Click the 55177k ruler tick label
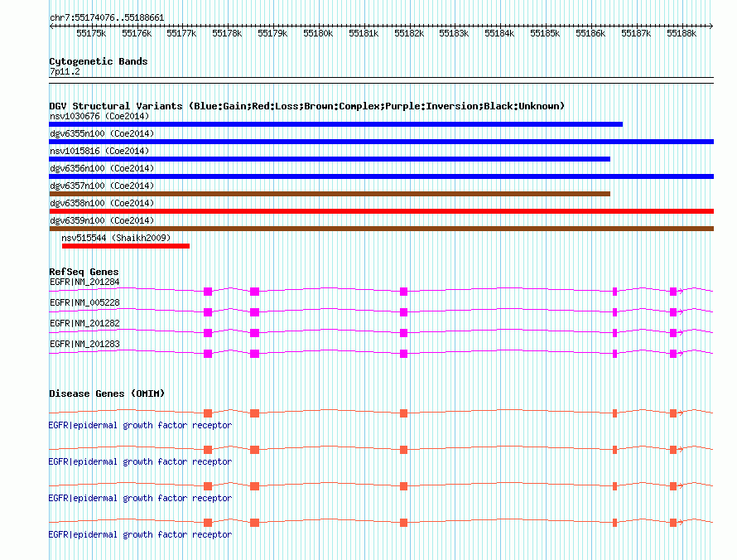 click(x=181, y=33)
